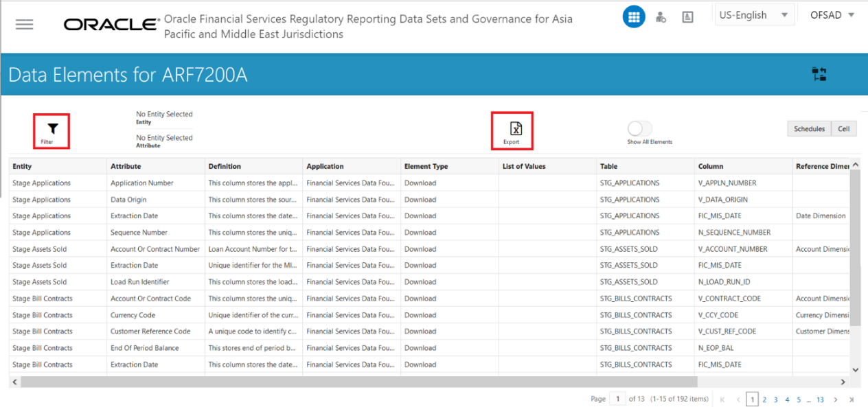Open the US-English language dropdown
Image resolution: width=868 pixels, height=407 pixels.
coord(753,15)
